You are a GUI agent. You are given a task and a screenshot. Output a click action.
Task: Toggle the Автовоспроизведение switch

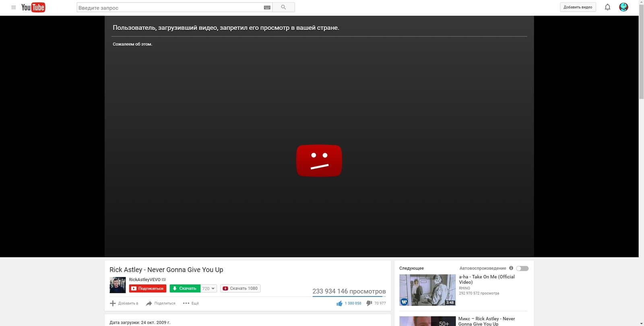pos(522,268)
